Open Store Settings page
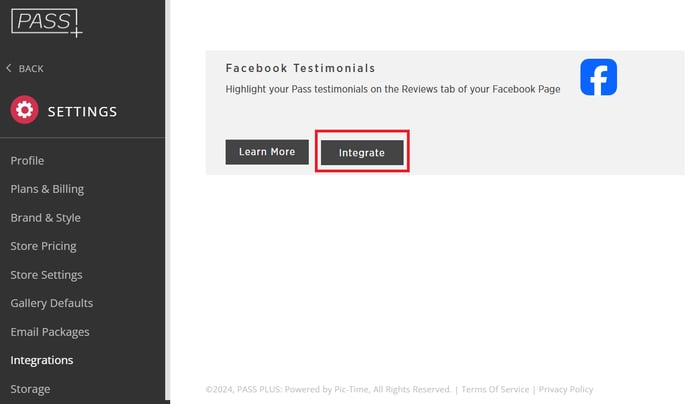Viewport: 688px width, 404px height. [x=47, y=275]
